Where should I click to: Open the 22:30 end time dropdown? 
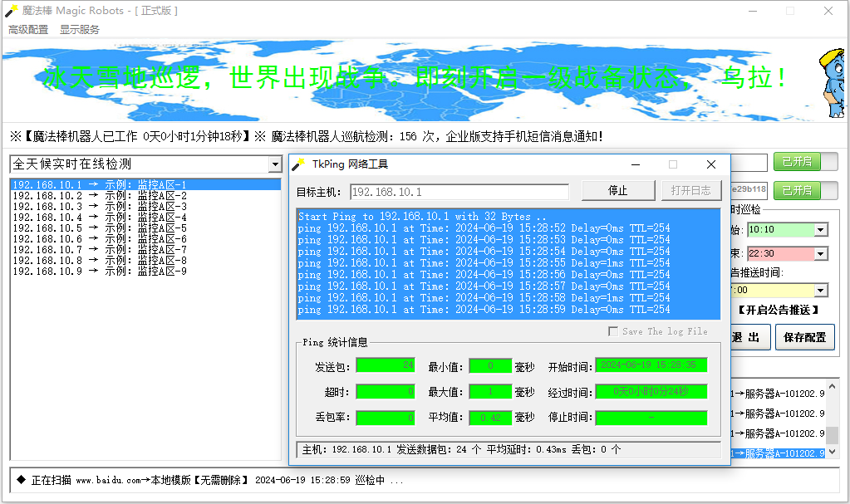click(x=821, y=253)
